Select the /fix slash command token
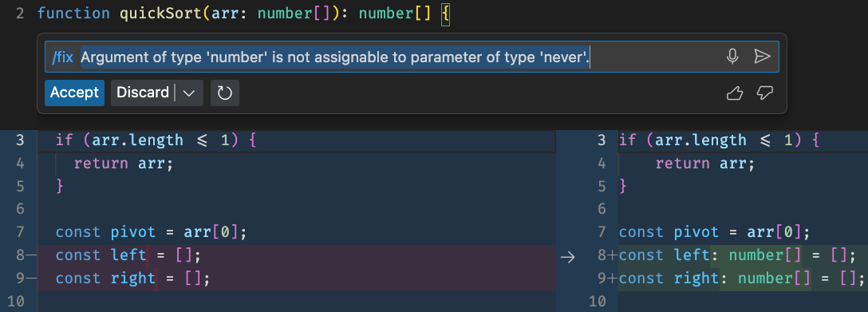This screenshot has height=312, width=868. tap(62, 57)
